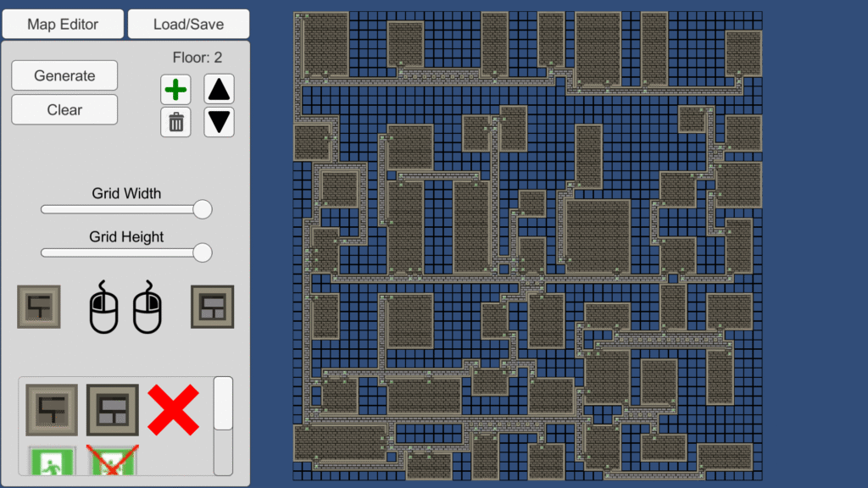Image resolution: width=868 pixels, height=488 pixels.
Task: Select the red X eraser tile
Action: pos(173,410)
